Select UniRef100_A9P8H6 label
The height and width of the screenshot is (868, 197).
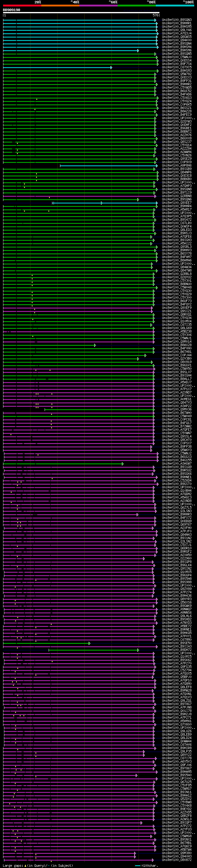click(177, 166)
